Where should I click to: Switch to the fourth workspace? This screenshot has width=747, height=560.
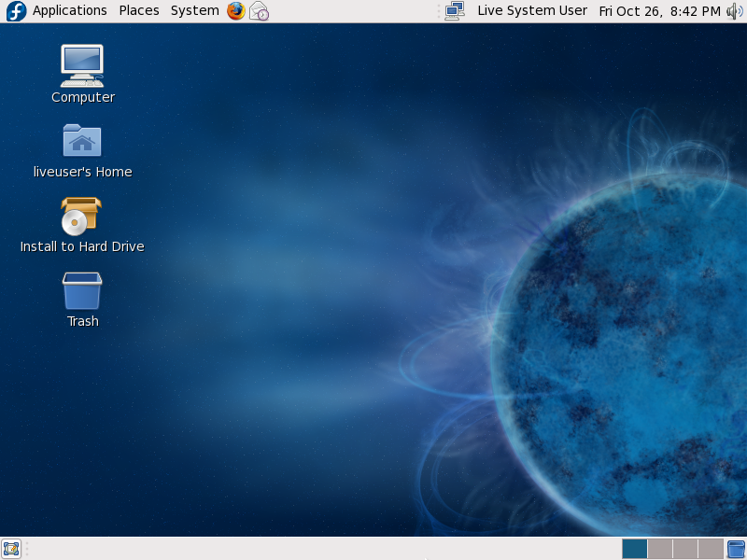pos(711,549)
